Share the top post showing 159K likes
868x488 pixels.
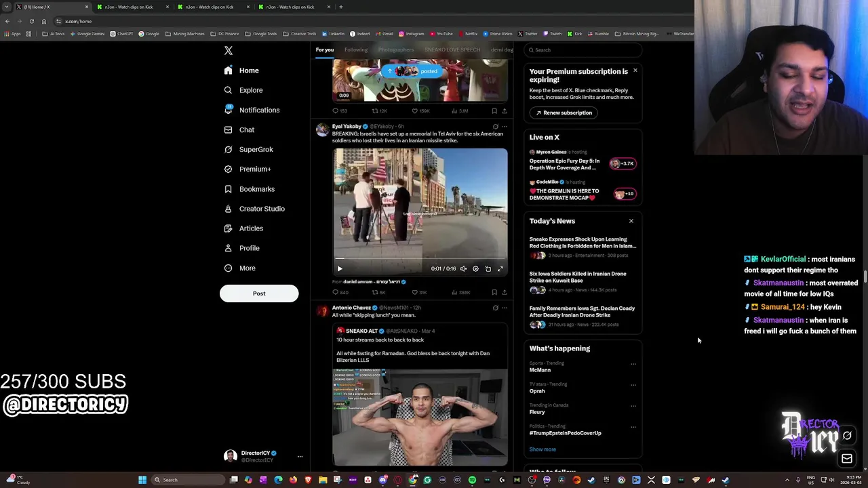(x=504, y=111)
